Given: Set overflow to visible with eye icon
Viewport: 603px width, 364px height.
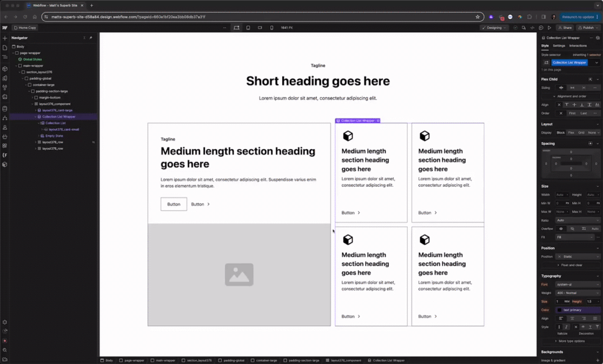Looking at the screenshot, I should coord(561,229).
